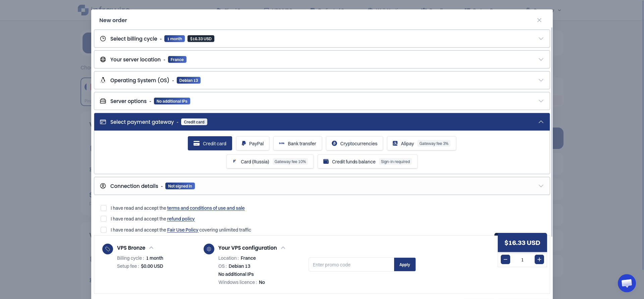This screenshot has width=644, height=299.
Task: Collapse the VPS Bronze summary chevron
Action: (x=151, y=248)
